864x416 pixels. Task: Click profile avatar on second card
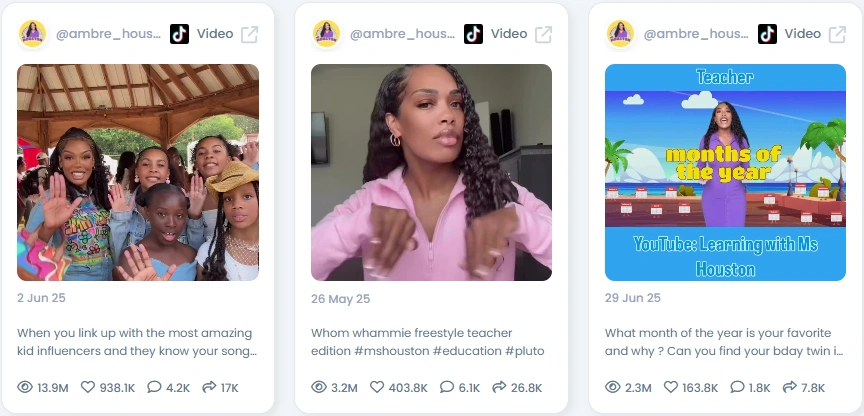click(326, 34)
